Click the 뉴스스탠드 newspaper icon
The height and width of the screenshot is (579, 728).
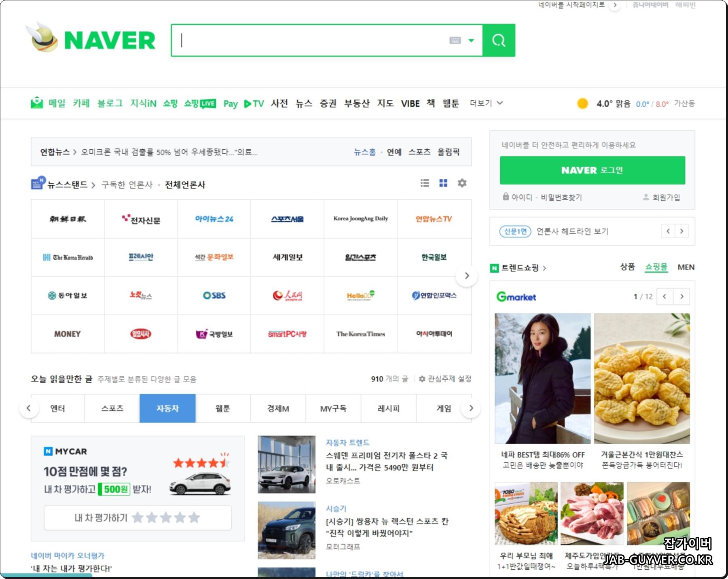pyautogui.click(x=38, y=183)
